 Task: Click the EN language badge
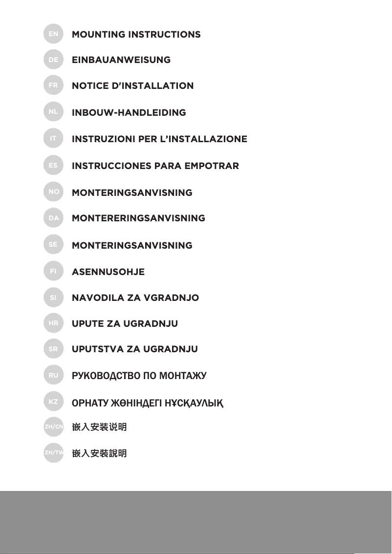(x=53, y=34)
